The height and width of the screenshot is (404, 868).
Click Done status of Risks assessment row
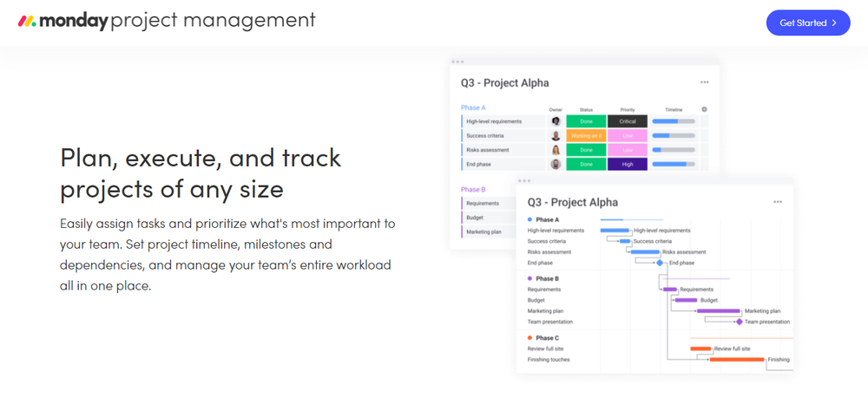pyautogui.click(x=586, y=150)
